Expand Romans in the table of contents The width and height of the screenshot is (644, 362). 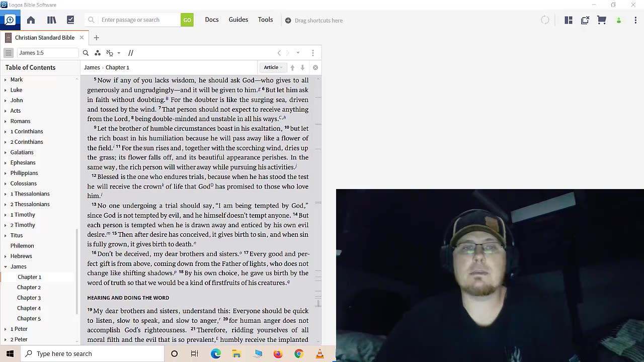click(6, 121)
